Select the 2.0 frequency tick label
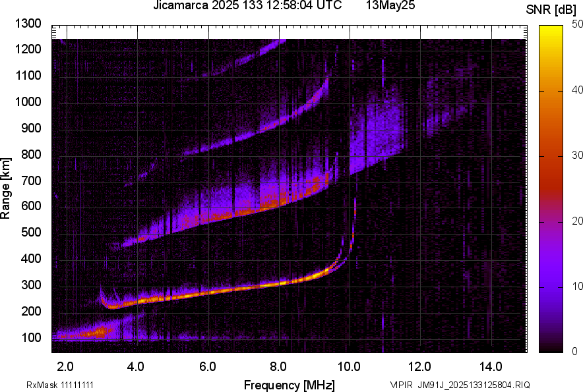Image resolution: width=583 pixels, height=392 pixels. (65, 367)
